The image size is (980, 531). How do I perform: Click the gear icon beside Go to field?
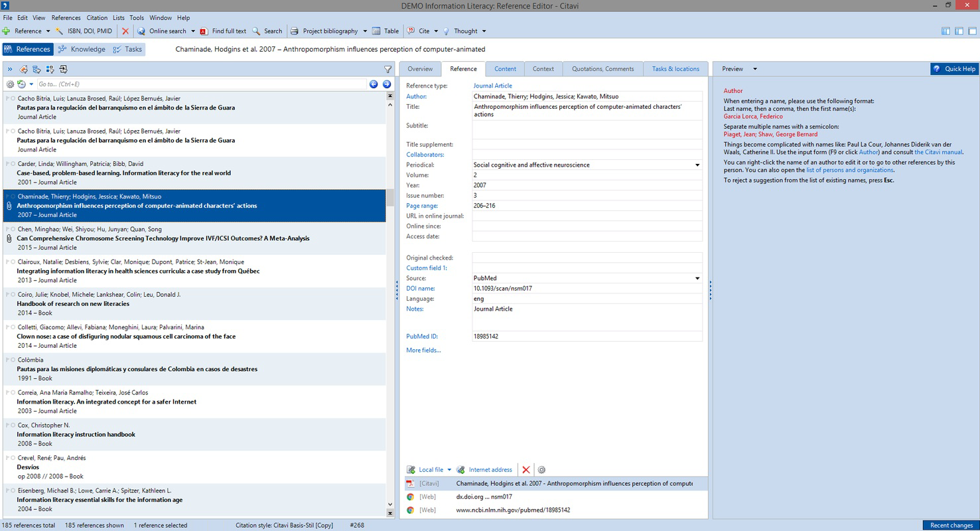pos(10,84)
